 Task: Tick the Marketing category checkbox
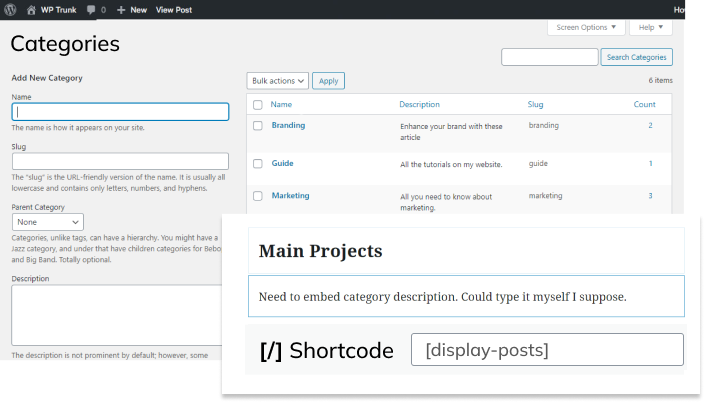pyautogui.click(x=257, y=196)
